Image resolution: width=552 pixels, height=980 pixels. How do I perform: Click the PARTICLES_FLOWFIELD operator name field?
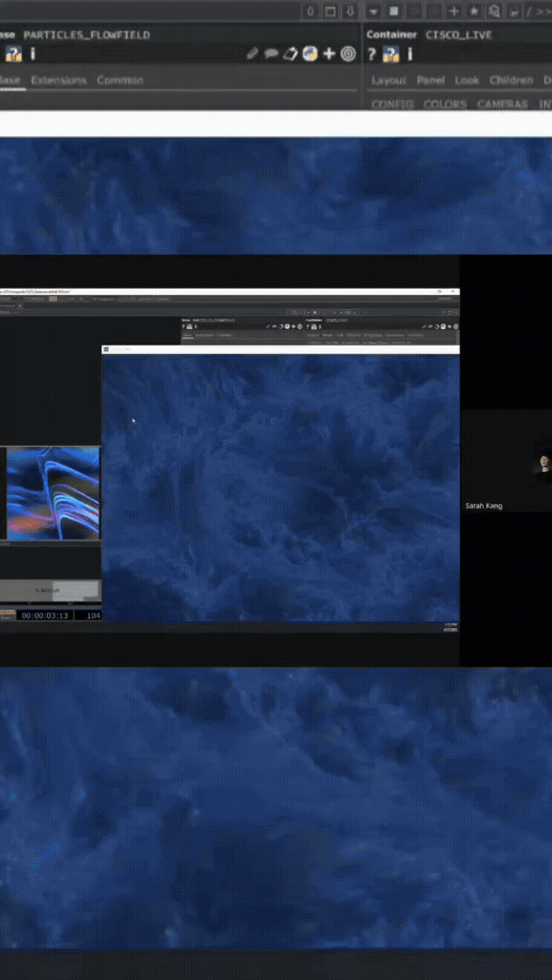coord(86,35)
